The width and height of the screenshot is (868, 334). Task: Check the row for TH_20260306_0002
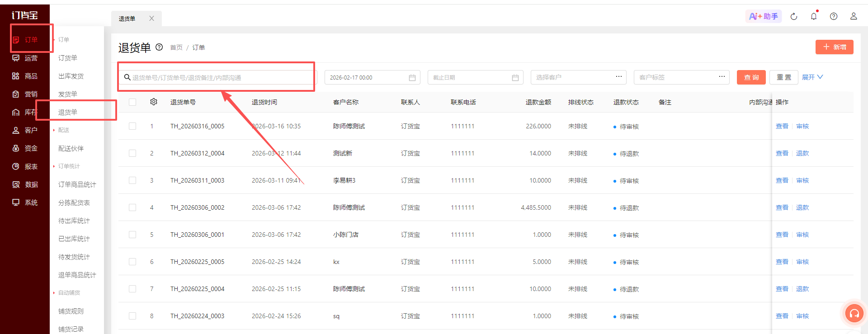[132, 207]
